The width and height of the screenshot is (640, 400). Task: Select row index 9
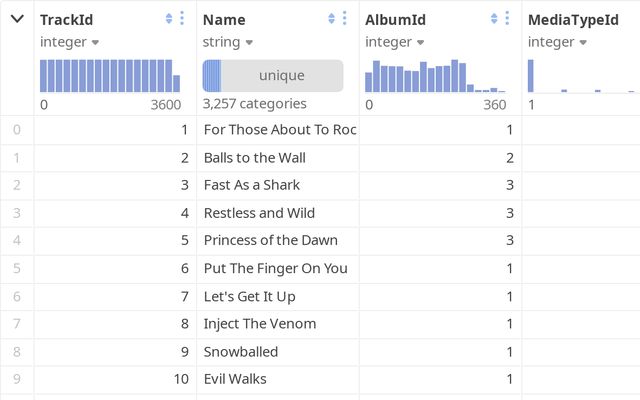16,379
